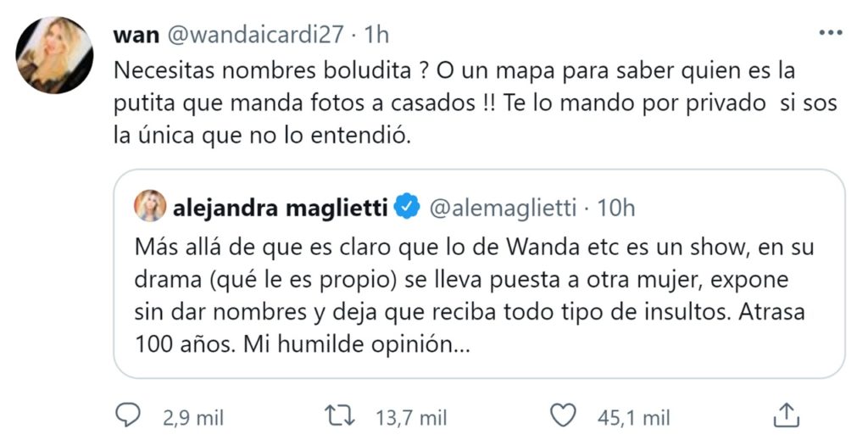Viewport: 868px width, 440px height.
Task: Click the blue verified badge
Action: (x=407, y=205)
